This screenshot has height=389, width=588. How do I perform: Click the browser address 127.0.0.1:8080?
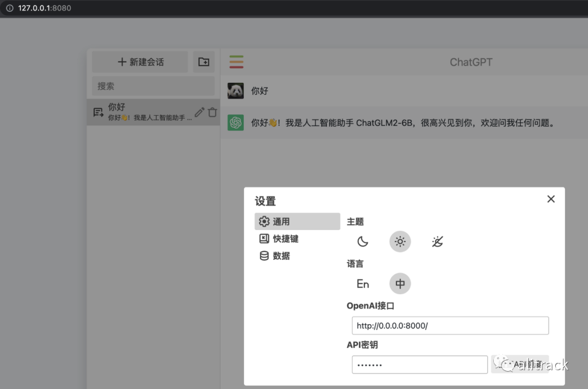point(45,8)
